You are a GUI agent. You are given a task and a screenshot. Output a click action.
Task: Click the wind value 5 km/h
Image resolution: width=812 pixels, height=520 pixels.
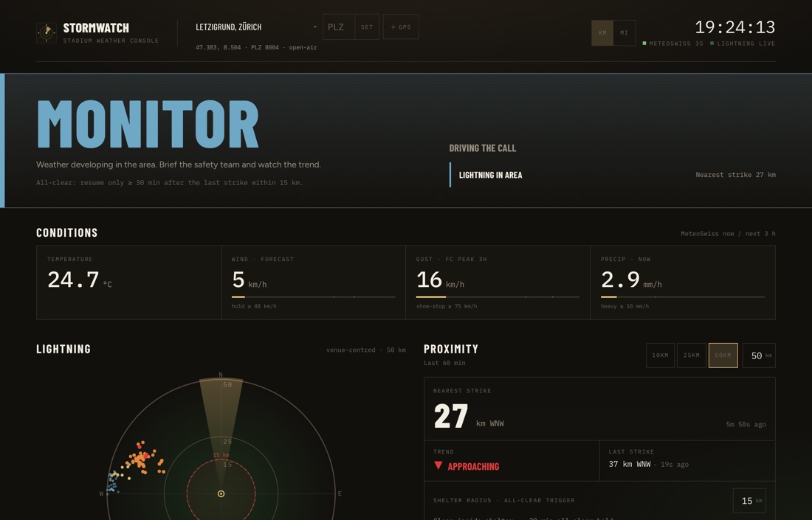coord(249,280)
